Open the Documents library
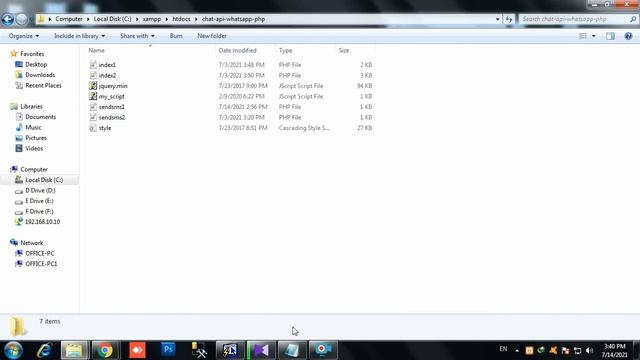Viewport: 640px width, 360px height. [40, 117]
